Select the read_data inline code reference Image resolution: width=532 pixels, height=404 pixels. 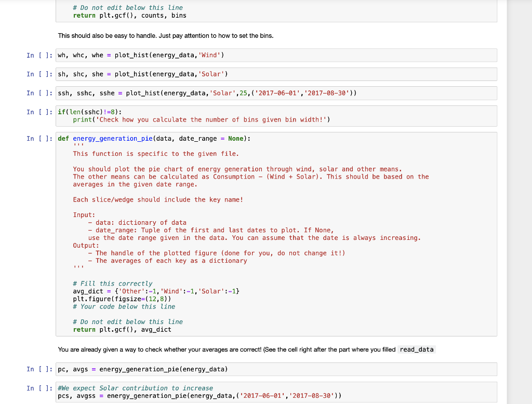(x=416, y=349)
